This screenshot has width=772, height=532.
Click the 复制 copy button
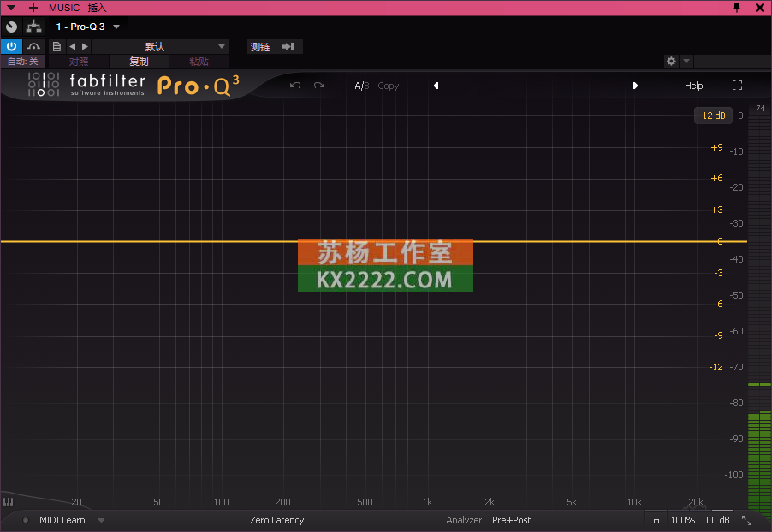click(x=139, y=62)
